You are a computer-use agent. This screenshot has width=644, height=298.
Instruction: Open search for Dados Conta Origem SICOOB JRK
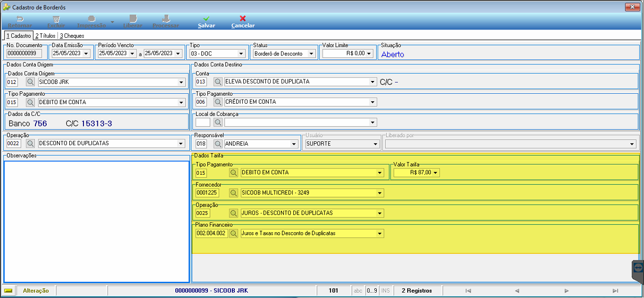30,82
